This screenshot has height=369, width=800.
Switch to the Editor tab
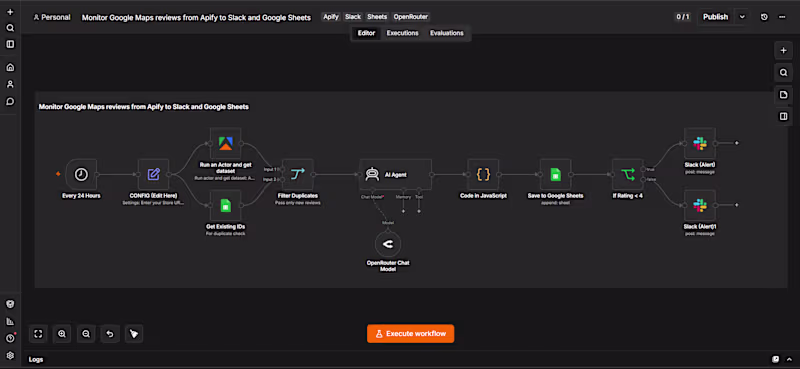pos(366,33)
